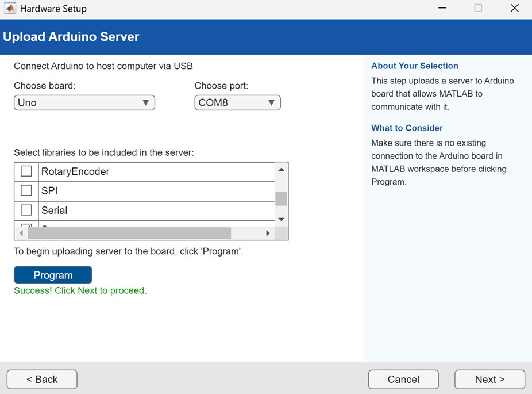Click the dropdown arrow on the COM8 port selector
Viewport: 532px width, 394px height.
click(270, 102)
